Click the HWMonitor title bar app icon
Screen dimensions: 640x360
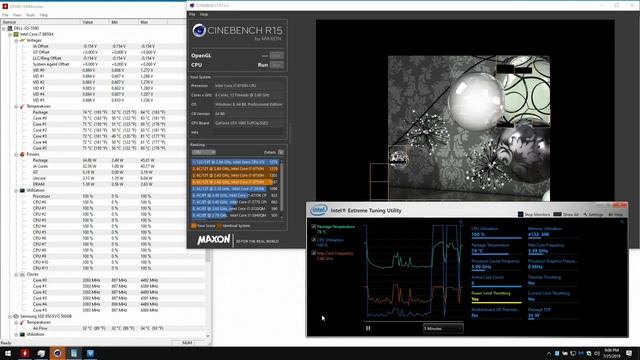point(5,6)
